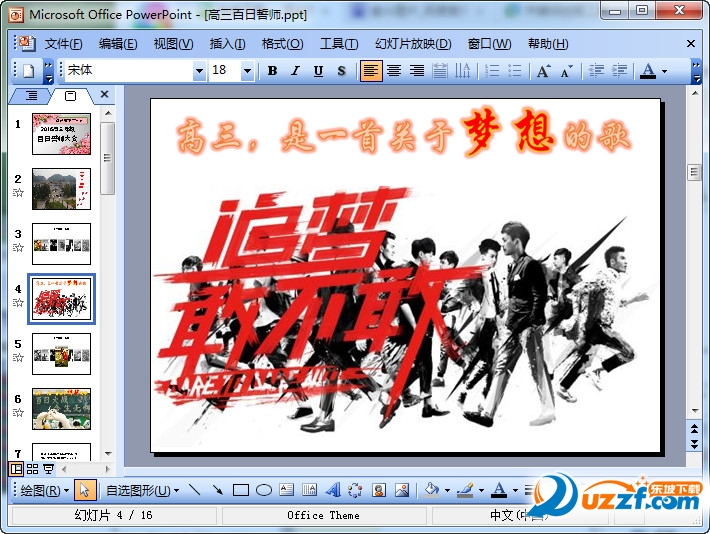Select slide 5 thumbnail
Screen dimensions: 710x534
(61, 353)
